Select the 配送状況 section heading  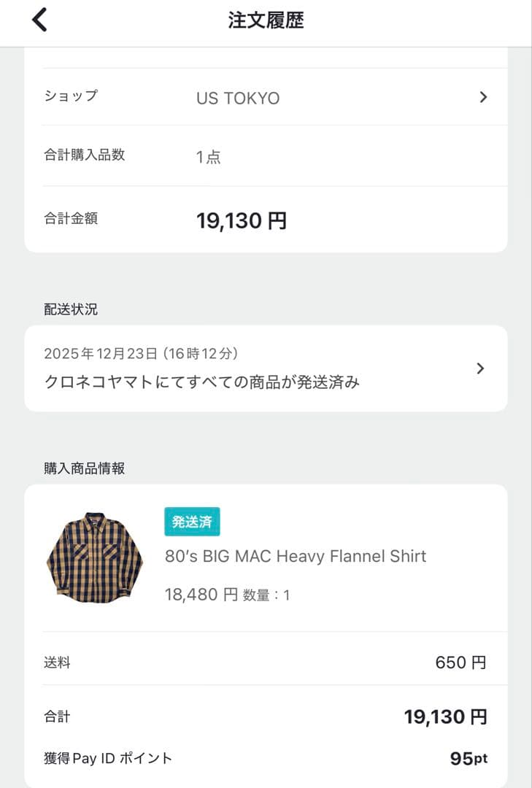click(71, 309)
